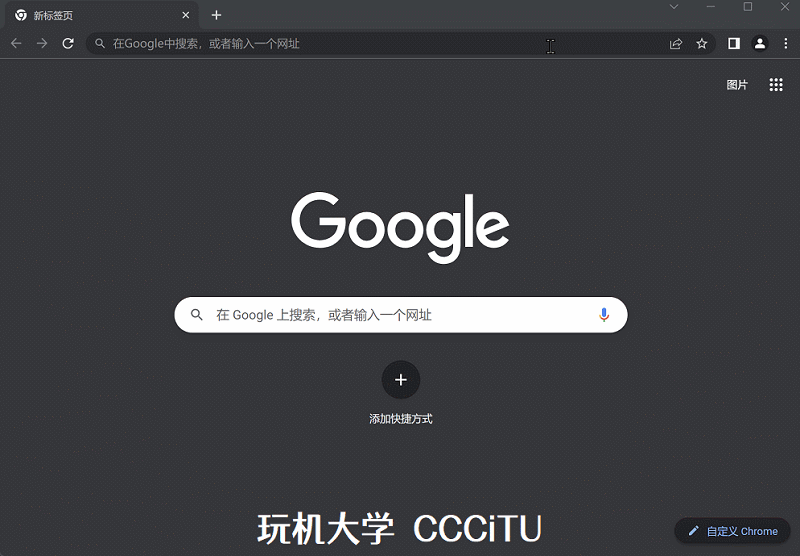Click into the Google search box
Image resolution: width=800 pixels, height=556 pixels.
[400, 315]
